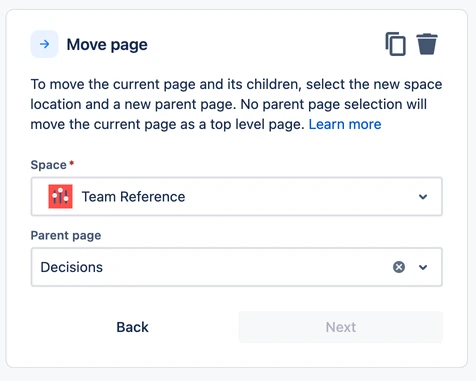Duplicate this action with the copy icon
The height and width of the screenshot is (381, 476).
[x=396, y=44]
